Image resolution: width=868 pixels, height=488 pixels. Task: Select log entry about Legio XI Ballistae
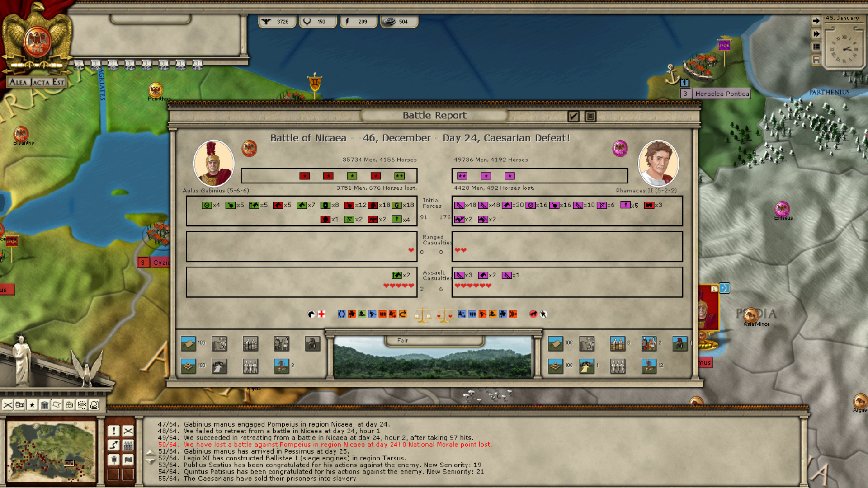[x=281, y=458]
